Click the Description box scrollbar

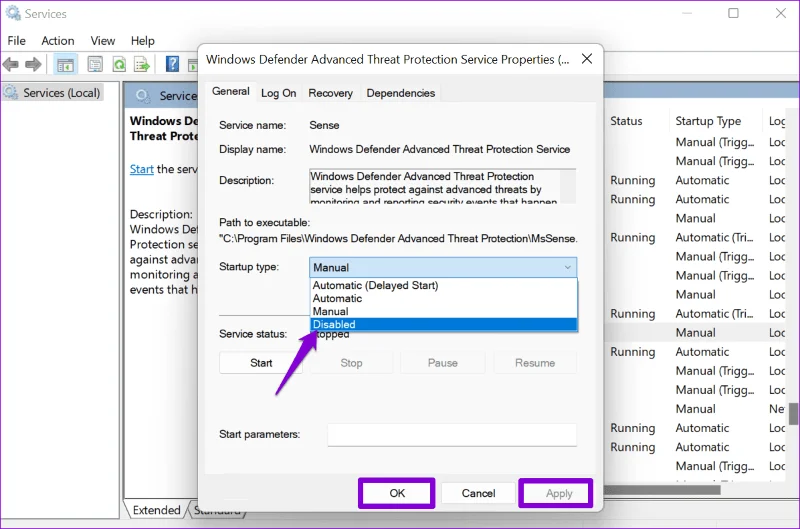click(x=568, y=186)
